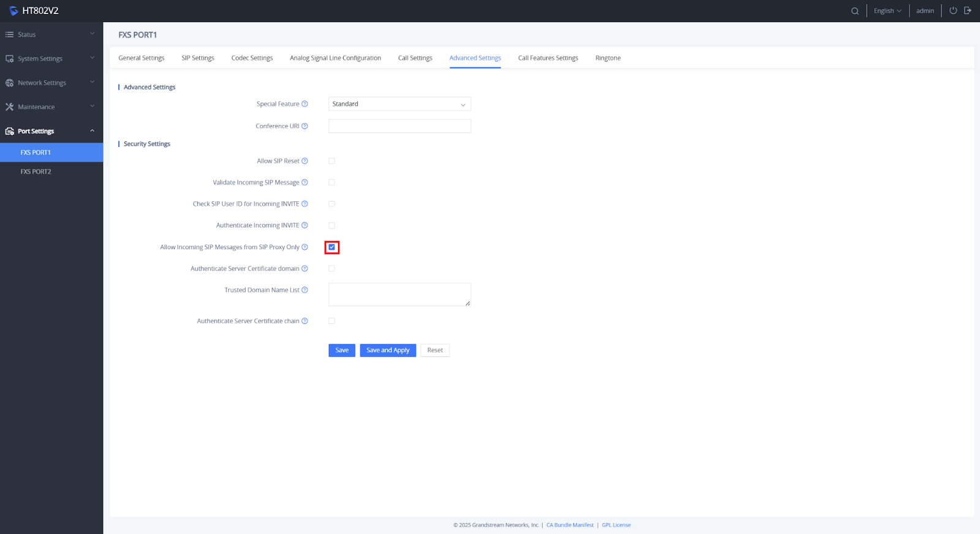Tick Authenticate Incoming INVITE checkbox
This screenshot has width=980, height=534.
pos(331,225)
